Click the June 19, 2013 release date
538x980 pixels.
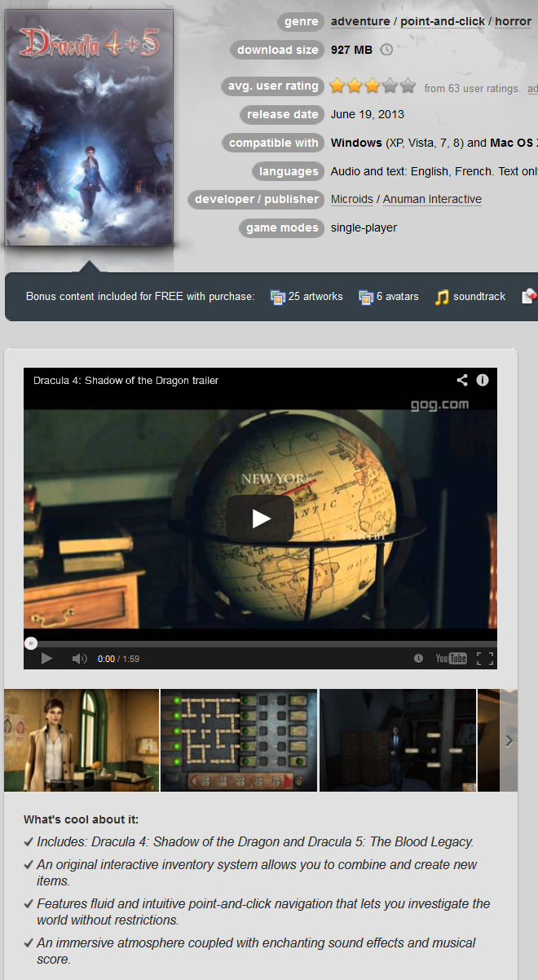tap(368, 114)
